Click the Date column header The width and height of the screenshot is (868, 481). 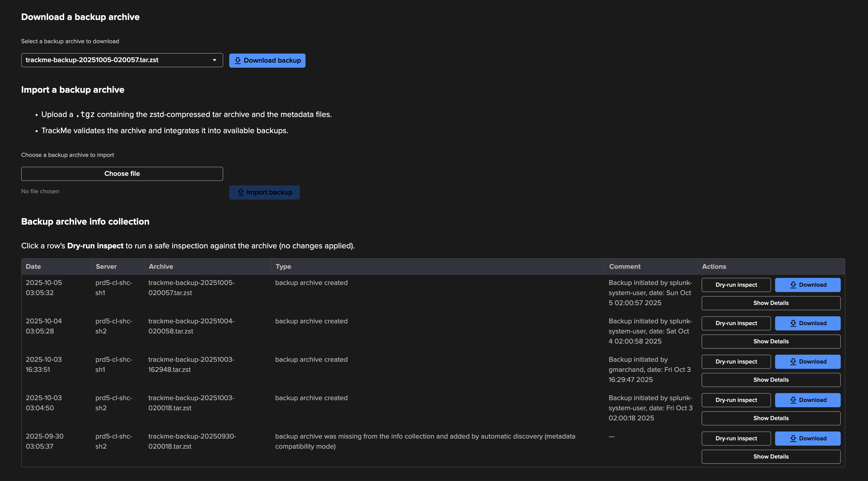coord(33,267)
